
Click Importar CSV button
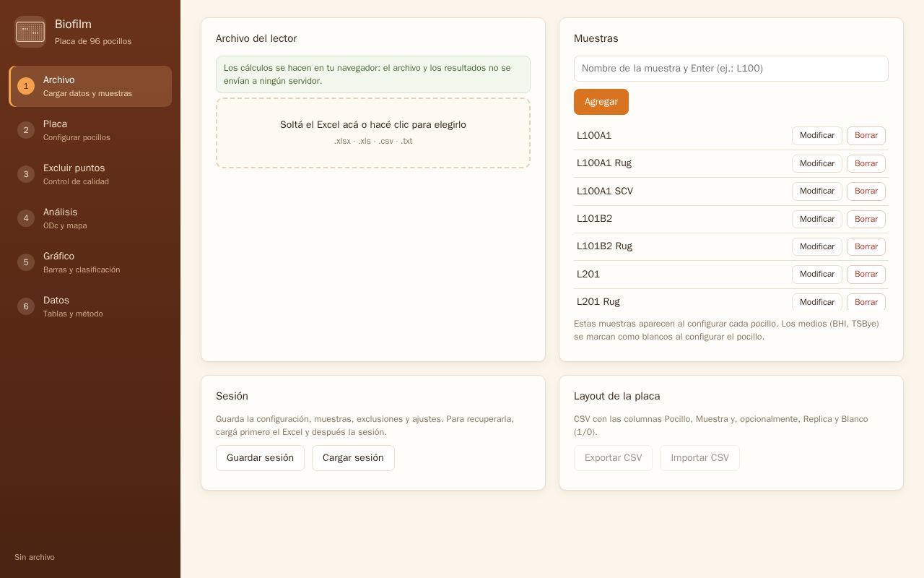(x=699, y=458)
